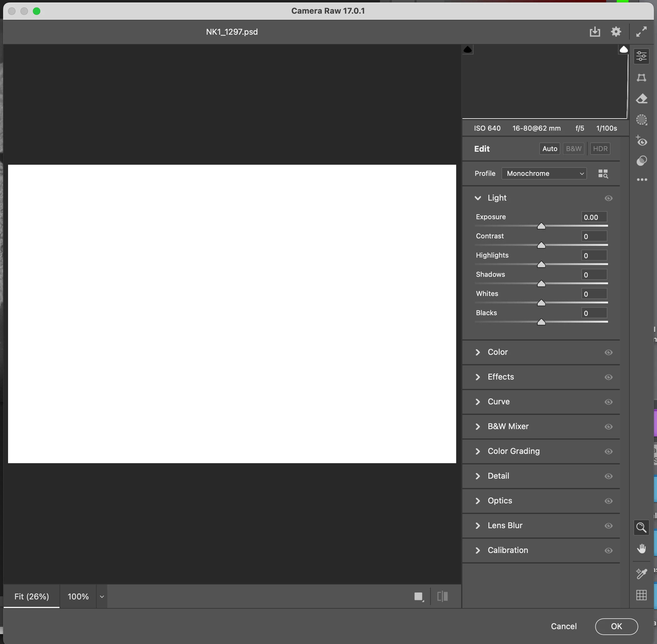Toggle the grid overlay icon

641,595
